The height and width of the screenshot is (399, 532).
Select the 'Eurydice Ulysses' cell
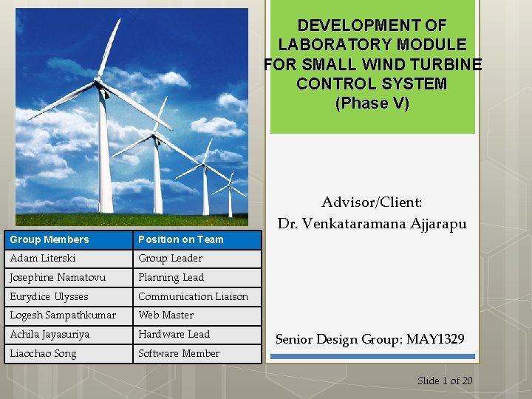point(69,297)
